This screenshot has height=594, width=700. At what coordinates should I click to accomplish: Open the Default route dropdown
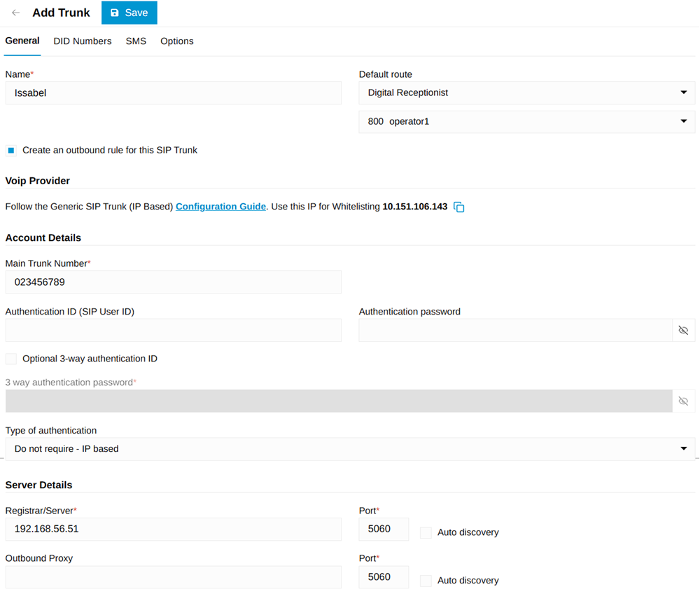(x=527, y=93)
